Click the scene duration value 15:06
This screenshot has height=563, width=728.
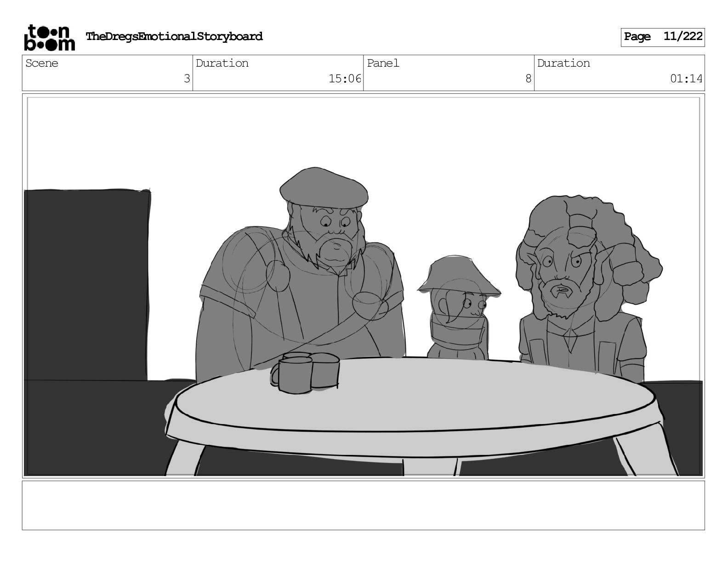click(x=345, y=79)
